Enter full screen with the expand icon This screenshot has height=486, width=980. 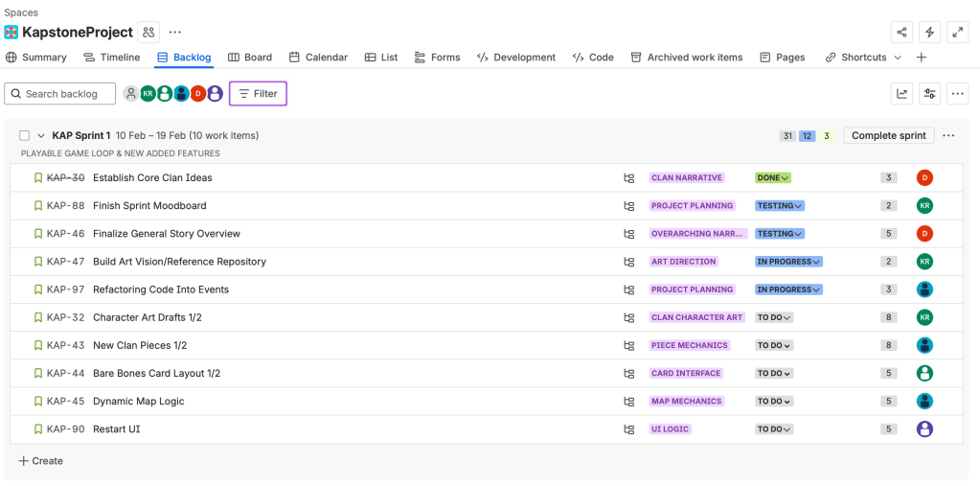pyautogui.click(x=957, y=33)
